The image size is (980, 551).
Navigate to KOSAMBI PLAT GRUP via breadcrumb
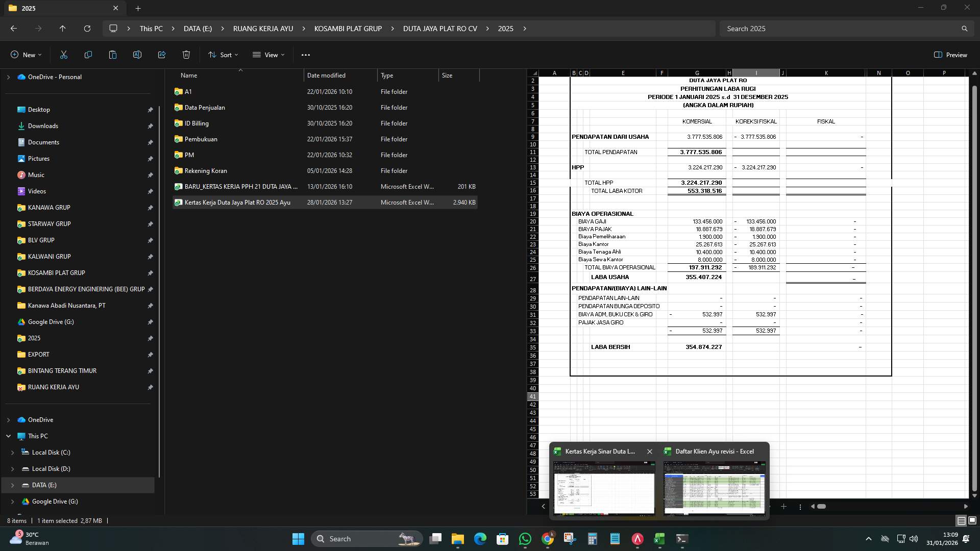pos(348,29)
